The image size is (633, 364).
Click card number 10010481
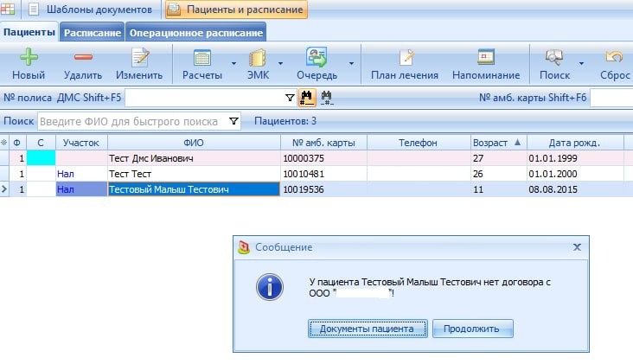click(304, 174)
